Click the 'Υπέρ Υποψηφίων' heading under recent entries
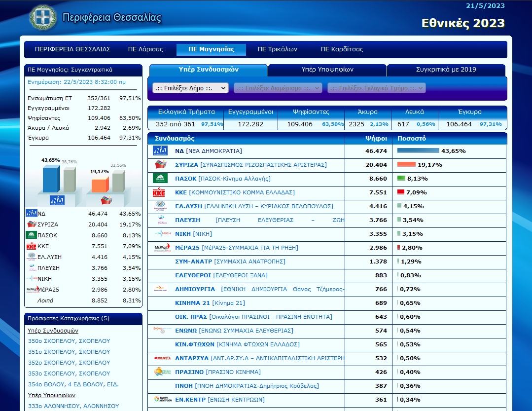The height and width of the screenshot is (411, 532). pyautogui.click(x=52, y=395)
